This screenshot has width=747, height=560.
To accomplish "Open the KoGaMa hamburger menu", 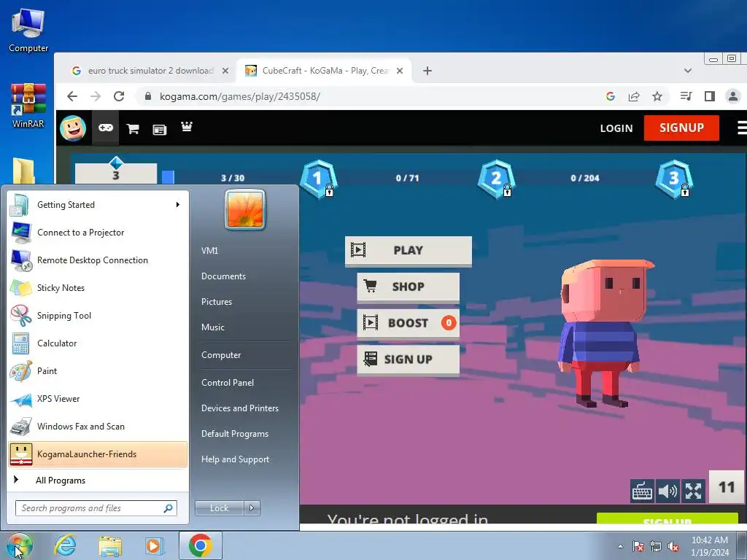I will [x=742, y=128].
